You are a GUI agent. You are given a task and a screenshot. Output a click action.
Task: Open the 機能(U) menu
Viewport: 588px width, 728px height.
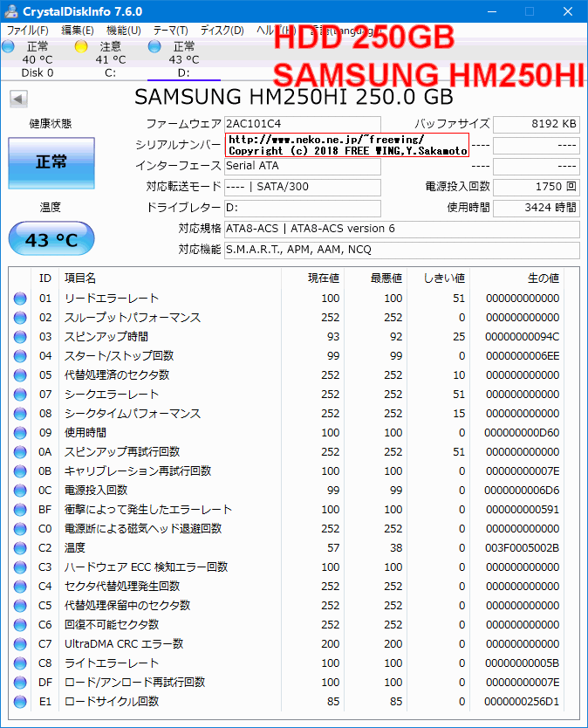pos(124,31)
